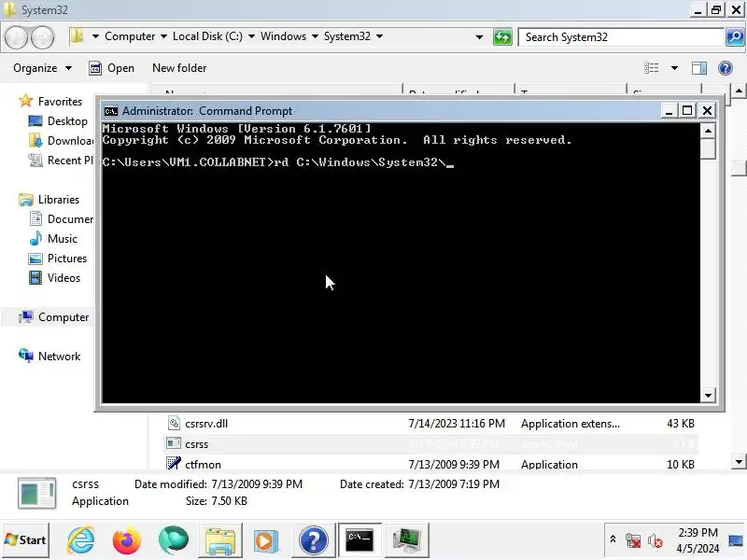
Task: Click the Command Prompt title bar icon
Action: coord(110,111)
